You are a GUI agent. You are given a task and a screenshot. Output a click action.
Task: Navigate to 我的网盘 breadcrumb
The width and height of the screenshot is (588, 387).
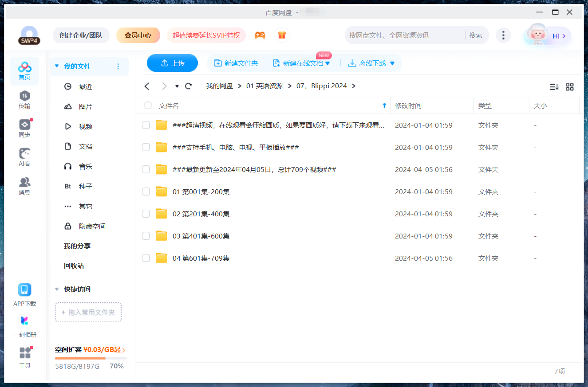tap(220, 86)
